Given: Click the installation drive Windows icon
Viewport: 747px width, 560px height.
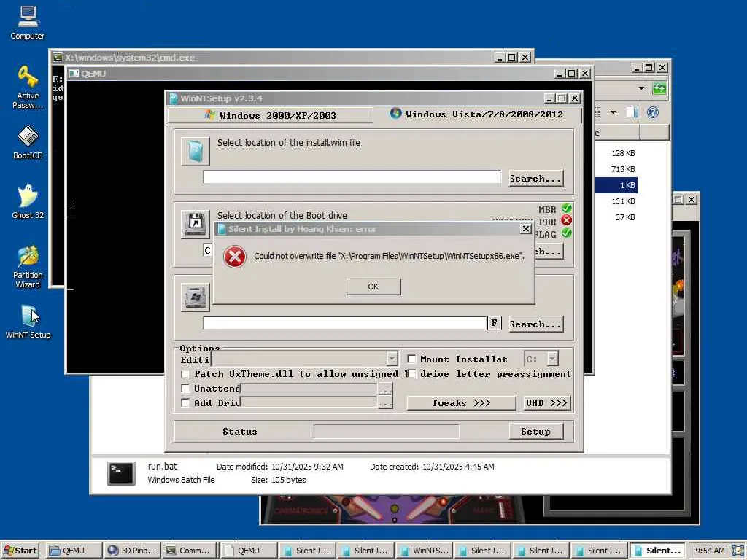Looking at the screenshot, I should 195,297.
